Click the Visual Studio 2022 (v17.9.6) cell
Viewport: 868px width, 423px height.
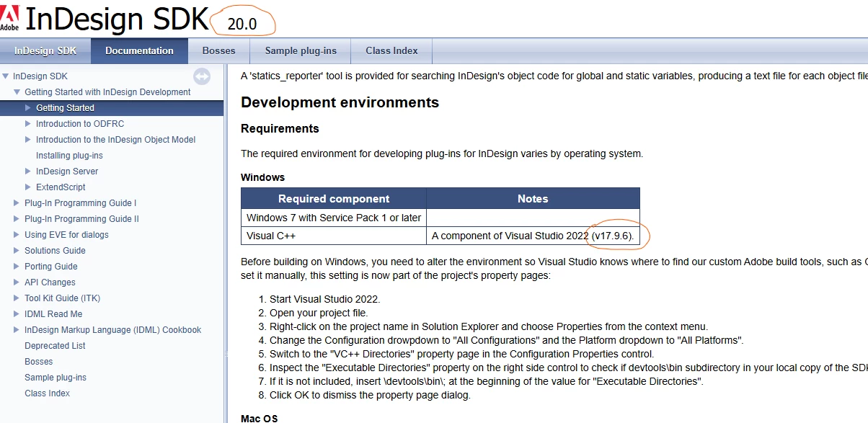click(533, 236)
